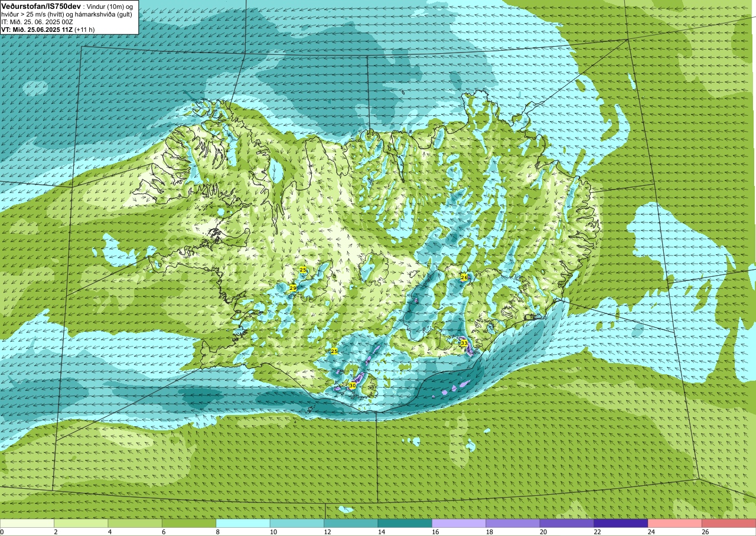Click the legend scale number 8
The height and width of the screenshot is (536, 756).
[217, 532]
